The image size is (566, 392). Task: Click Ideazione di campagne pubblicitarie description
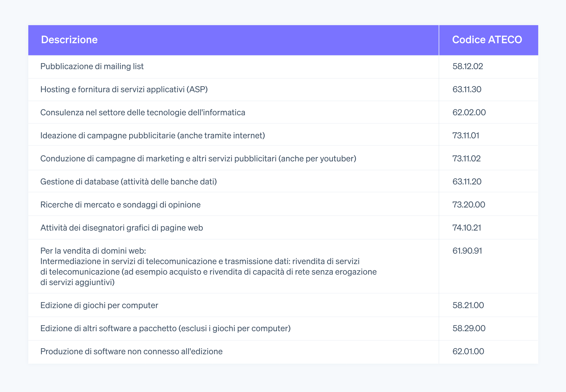point(153,135)
